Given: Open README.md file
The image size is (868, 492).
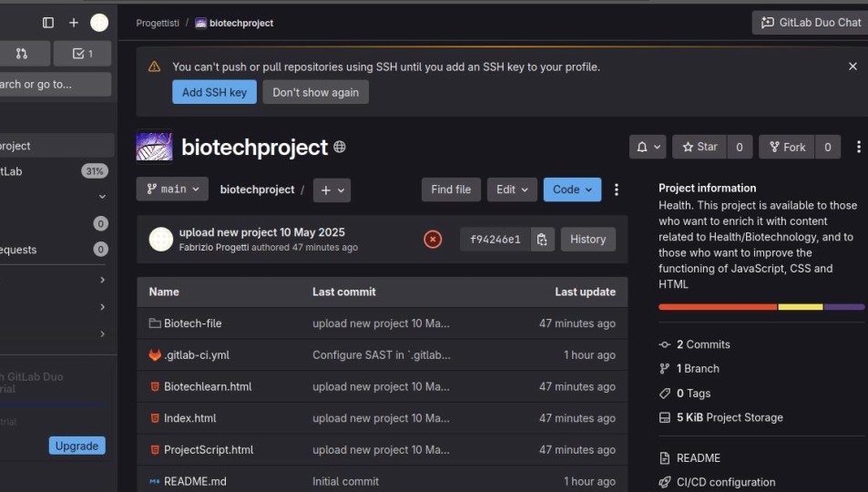Looking at the screenshot, I should (x=195, y=481).
